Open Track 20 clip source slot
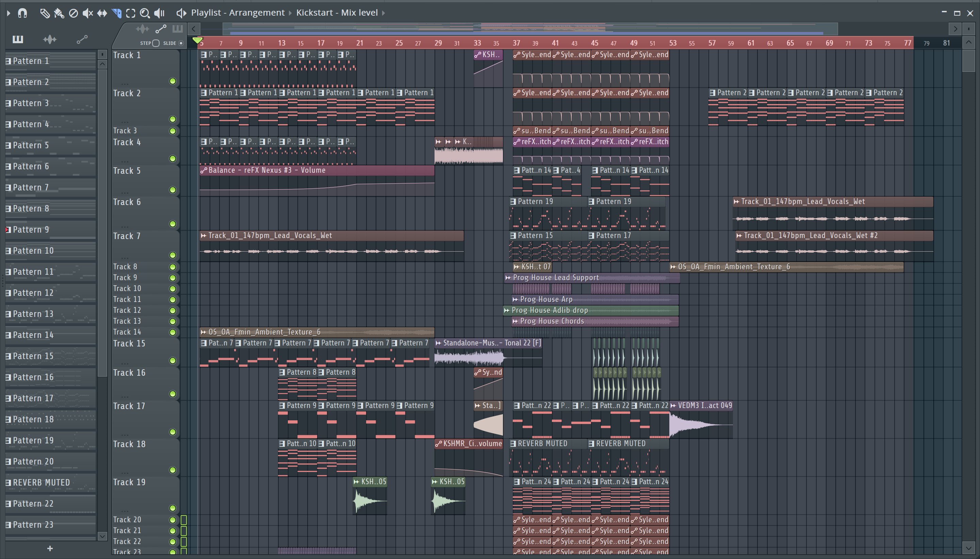The width and height of the screenshot is (980, 559). point(184,520)
